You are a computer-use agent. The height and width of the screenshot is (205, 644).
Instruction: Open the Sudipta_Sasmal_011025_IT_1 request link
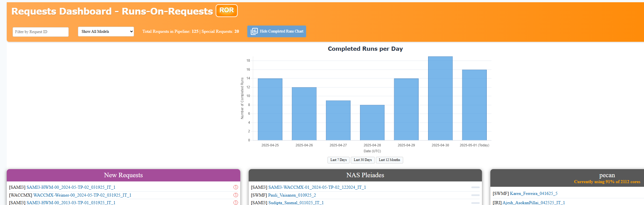(x=296, y=202)
